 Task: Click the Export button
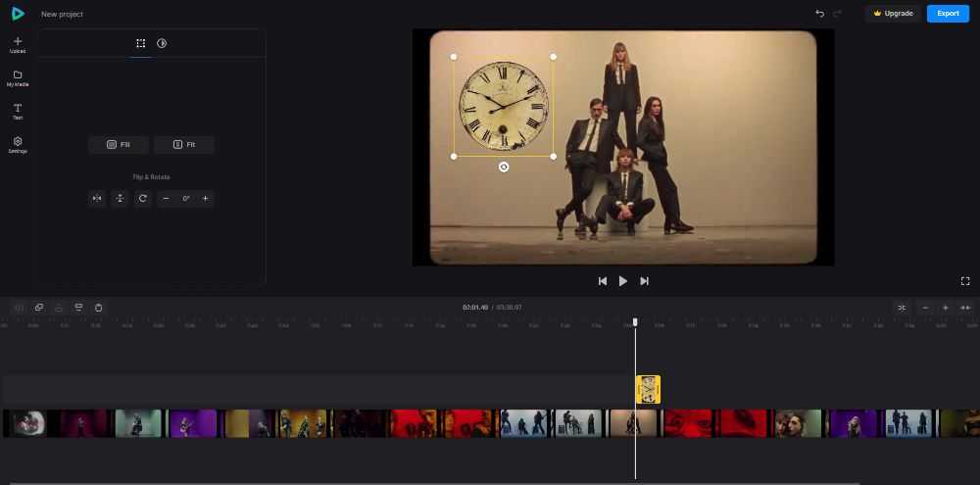pyautogui.click(x=948, y=14)
